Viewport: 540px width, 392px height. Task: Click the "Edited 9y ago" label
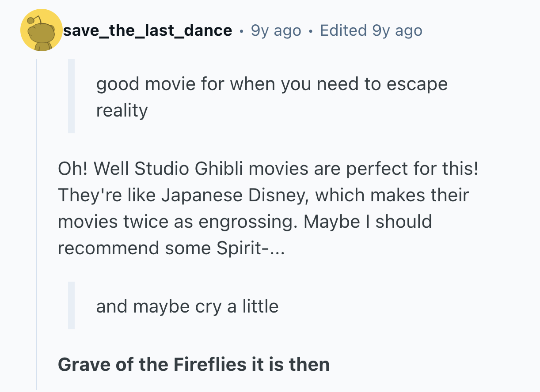(371, 30)
